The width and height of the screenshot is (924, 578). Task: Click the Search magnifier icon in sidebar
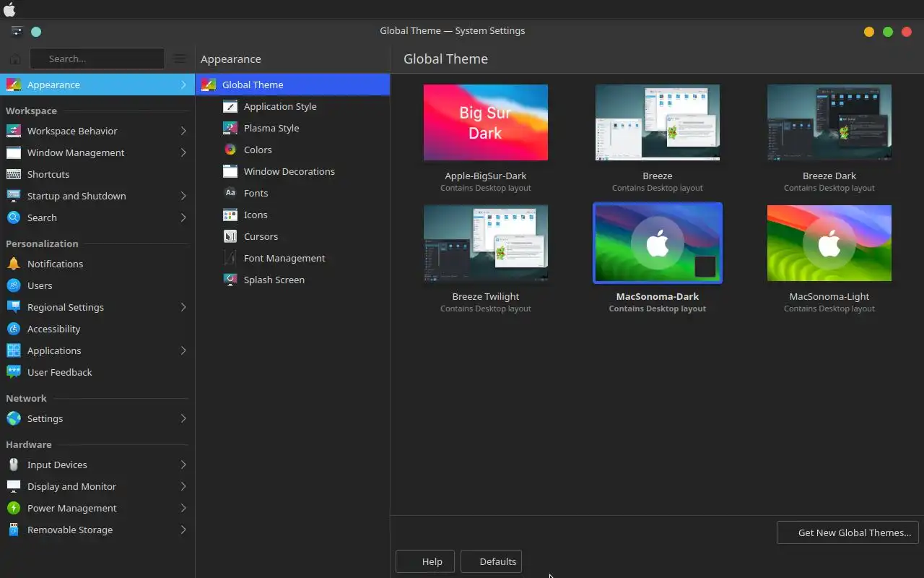point(13,217)
